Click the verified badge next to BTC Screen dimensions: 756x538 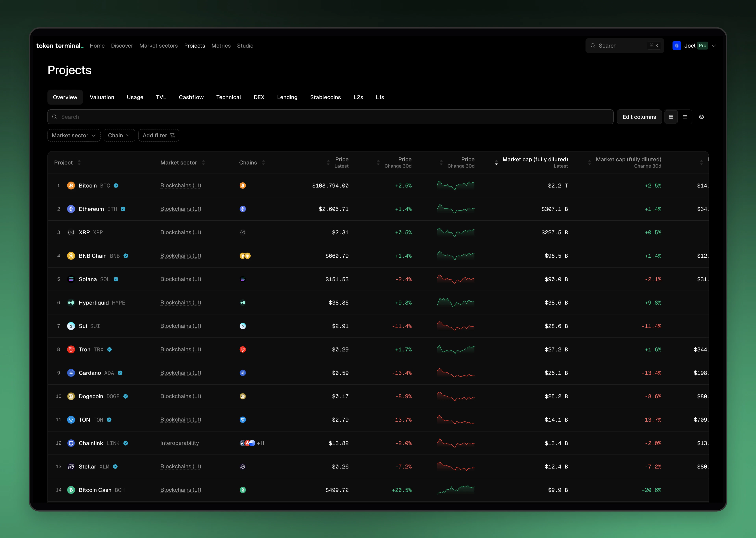click(116, 186)
